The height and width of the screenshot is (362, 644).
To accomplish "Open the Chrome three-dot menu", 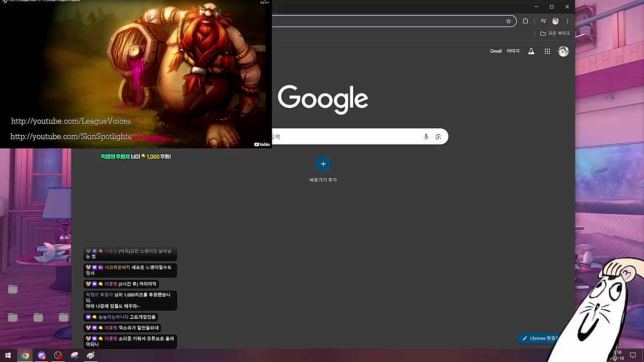I will click(x=567, y=21).
